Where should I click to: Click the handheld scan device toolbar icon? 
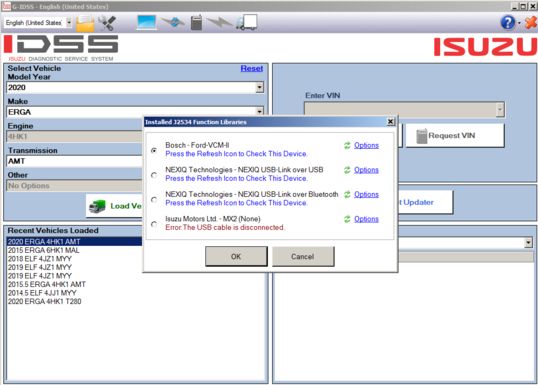click(x=196, y=23)
